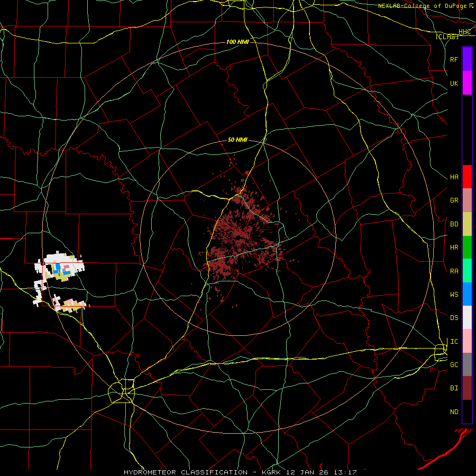Click the '50 NMI' range ring label
476x476 pixels.
237,140
